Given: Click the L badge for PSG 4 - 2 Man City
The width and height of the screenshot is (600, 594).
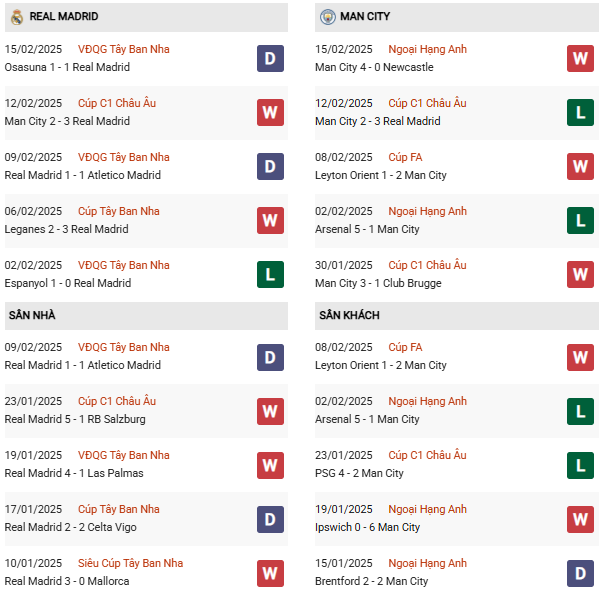Looking at the screenshot, I should (x=580, y=465).
